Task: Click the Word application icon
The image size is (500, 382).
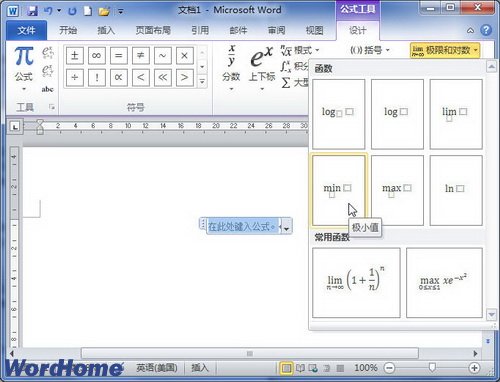Action: click(13, 11)
